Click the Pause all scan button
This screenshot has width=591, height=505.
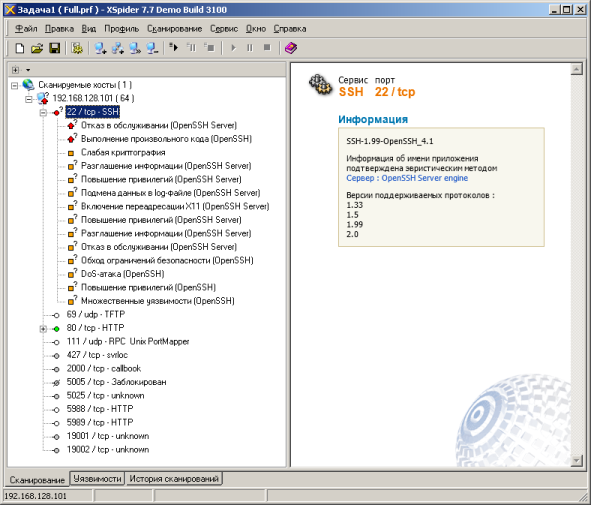250,48
